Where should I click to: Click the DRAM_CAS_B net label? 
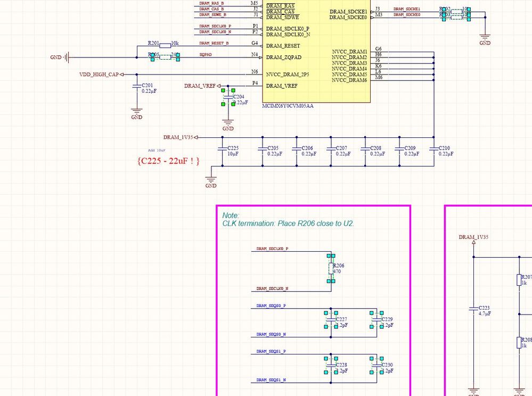coord(211,9)
